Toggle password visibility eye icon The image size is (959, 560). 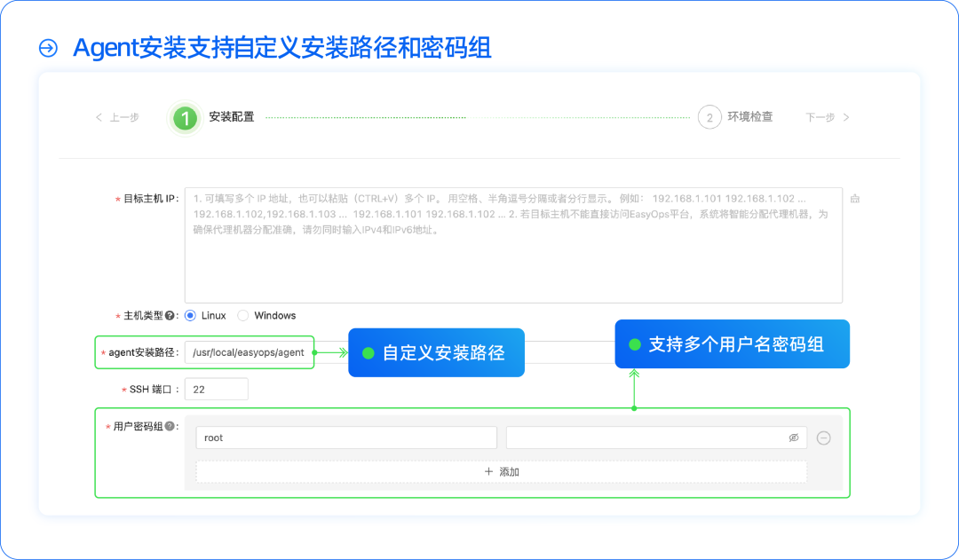pyautogui.click(x=794, y=438)
